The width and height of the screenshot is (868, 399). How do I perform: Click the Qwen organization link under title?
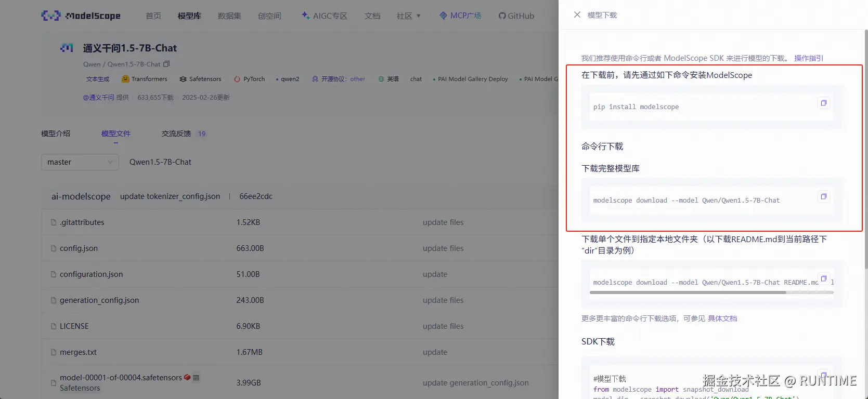[92, 64]
